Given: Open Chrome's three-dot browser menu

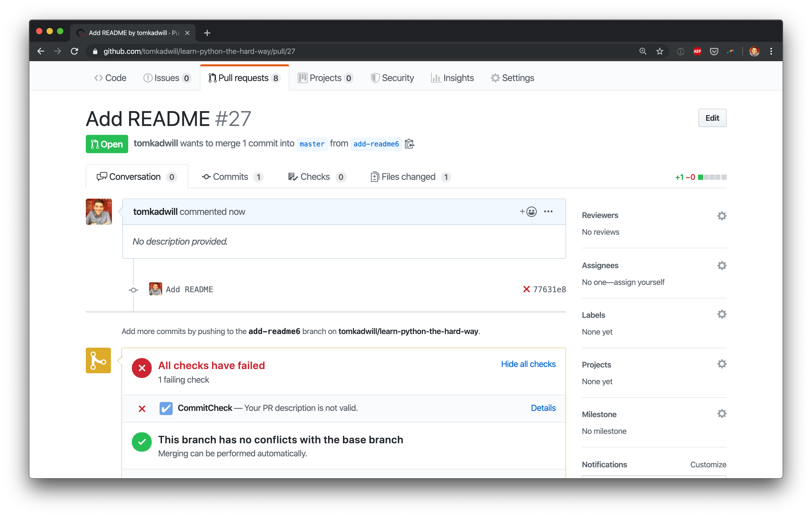Looking at the screenshot, I should (771, 51).
